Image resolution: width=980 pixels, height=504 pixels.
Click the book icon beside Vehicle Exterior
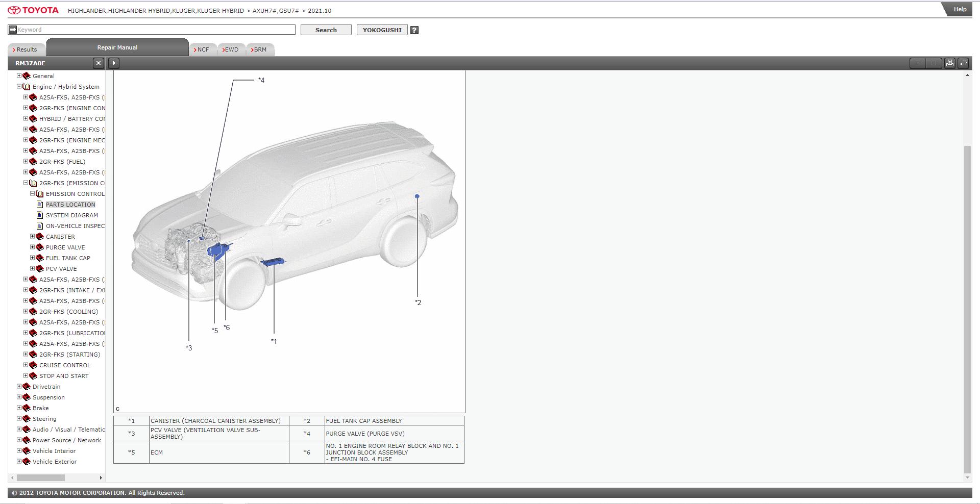27,462
